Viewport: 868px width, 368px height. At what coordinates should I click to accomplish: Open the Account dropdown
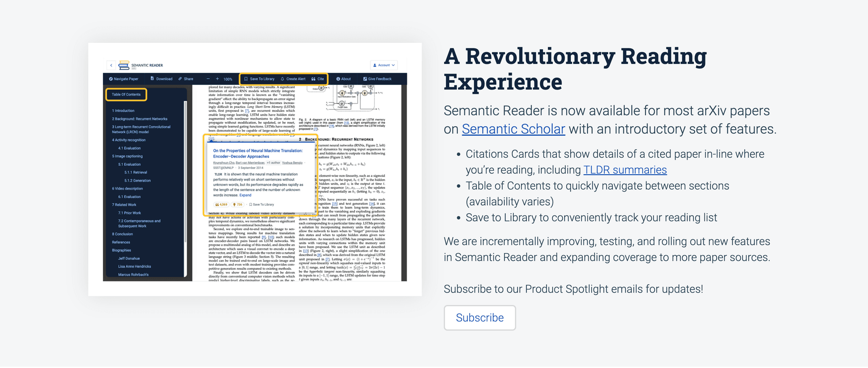click(384, 65)
